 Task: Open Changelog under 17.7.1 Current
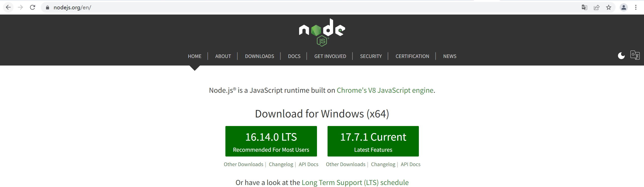click(x=383, y=164)
